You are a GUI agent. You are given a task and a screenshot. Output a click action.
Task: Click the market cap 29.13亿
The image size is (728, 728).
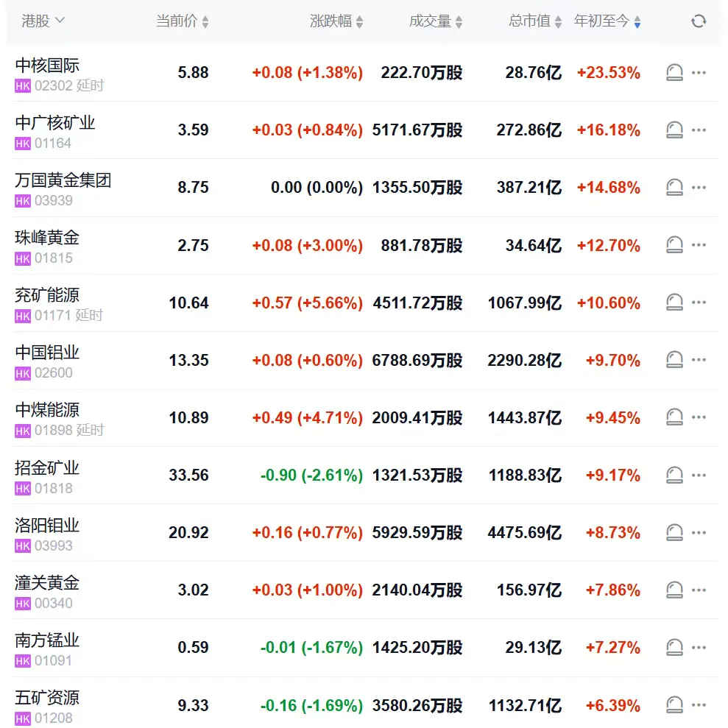(534, 648)
